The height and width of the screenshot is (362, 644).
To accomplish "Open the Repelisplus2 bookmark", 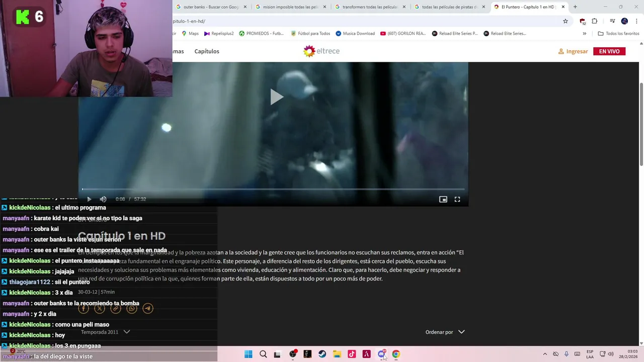I will 219,34.
